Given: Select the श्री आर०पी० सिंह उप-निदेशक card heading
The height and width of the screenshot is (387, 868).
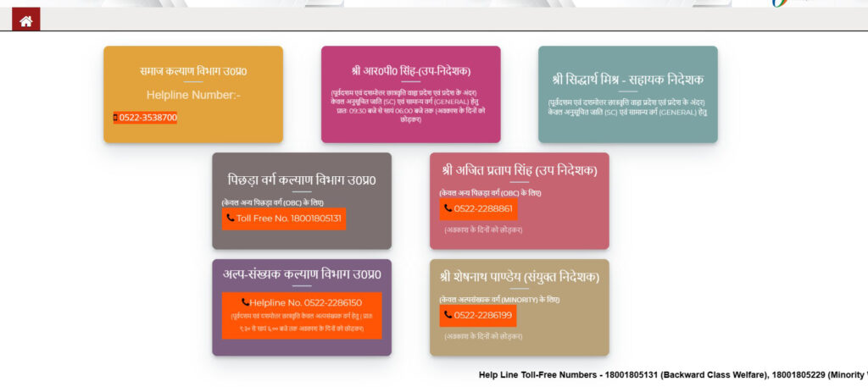Looking at the screenshot, I should click(x=410, y=70).
